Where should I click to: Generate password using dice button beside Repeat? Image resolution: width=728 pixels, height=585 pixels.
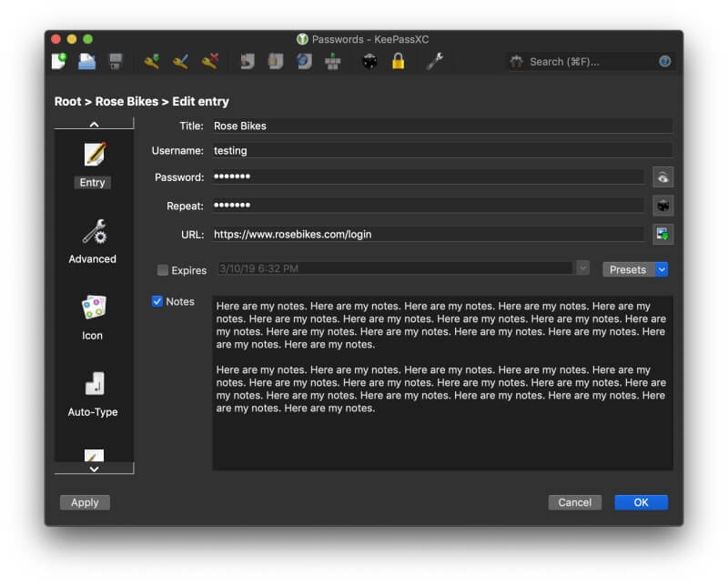coord(663,206)
